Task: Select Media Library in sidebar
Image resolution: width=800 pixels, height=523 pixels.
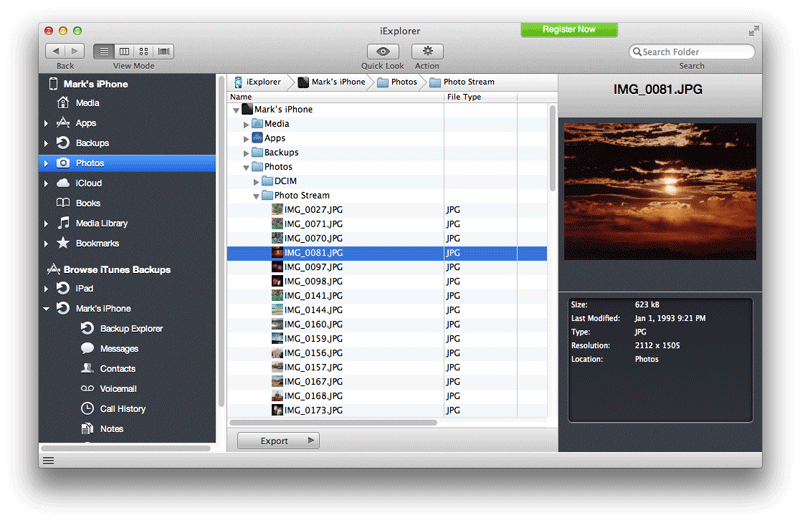Action: (101, 223)
